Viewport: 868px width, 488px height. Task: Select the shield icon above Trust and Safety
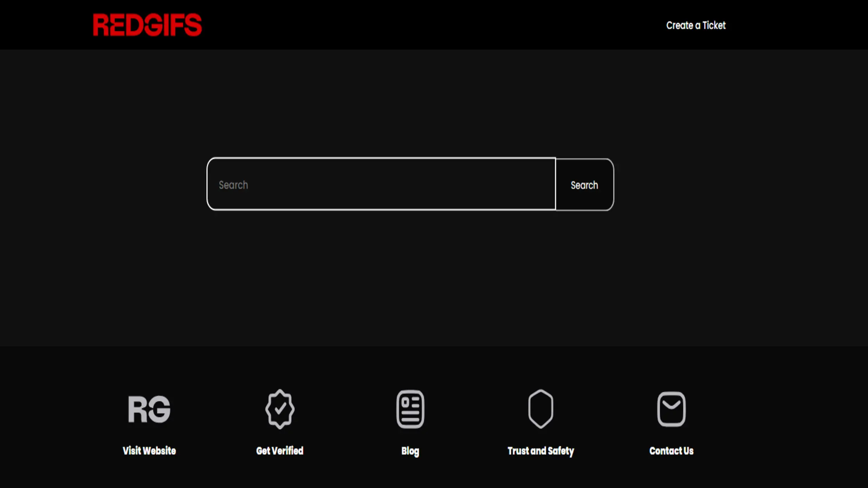pos(541,409)
